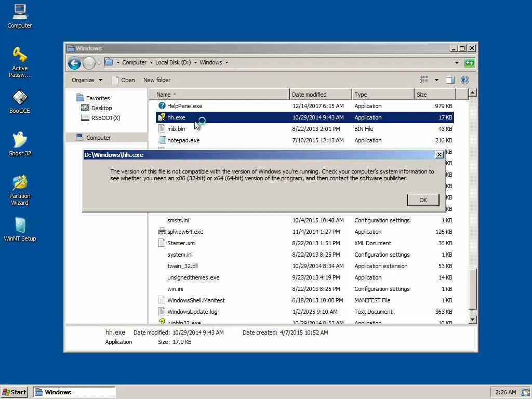Expand the dropdown arrow after Computer breadcrumb
Viewport: 532px width, 399px height.
click(151, 62)
